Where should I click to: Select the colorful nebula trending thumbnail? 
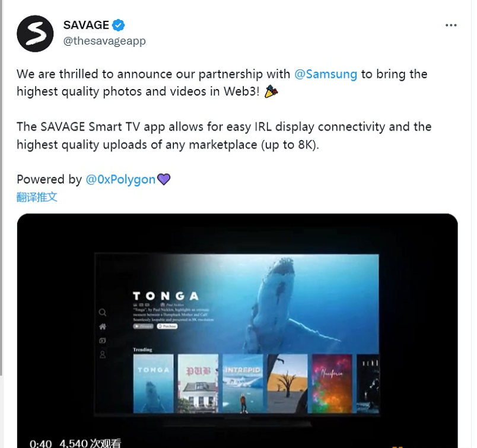pos(332,383)
